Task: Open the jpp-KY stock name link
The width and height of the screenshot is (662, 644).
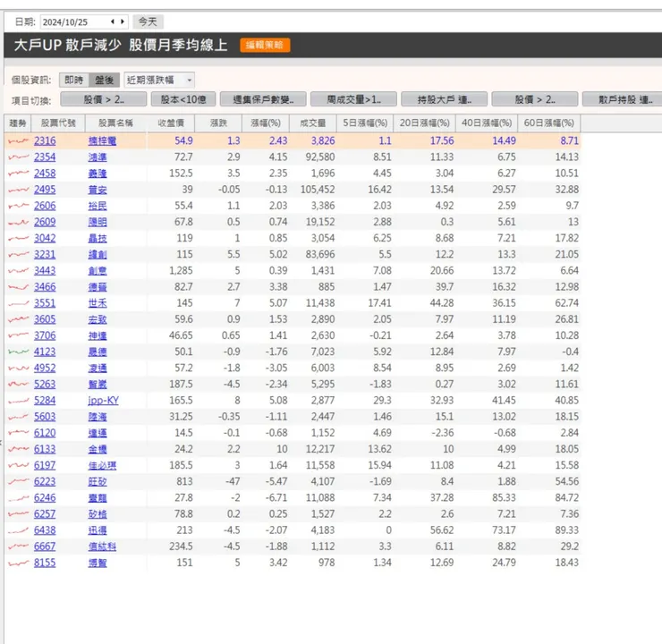Action: (103, 401)
